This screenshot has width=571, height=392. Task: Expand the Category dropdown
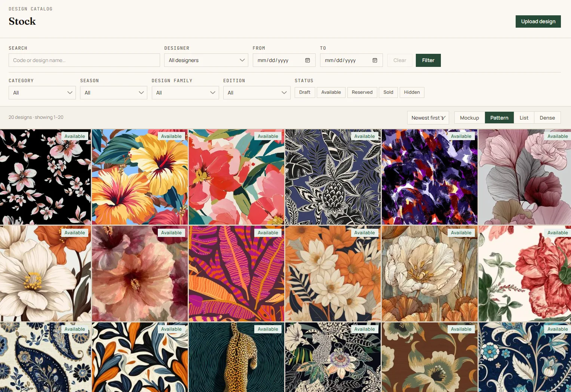42,93
